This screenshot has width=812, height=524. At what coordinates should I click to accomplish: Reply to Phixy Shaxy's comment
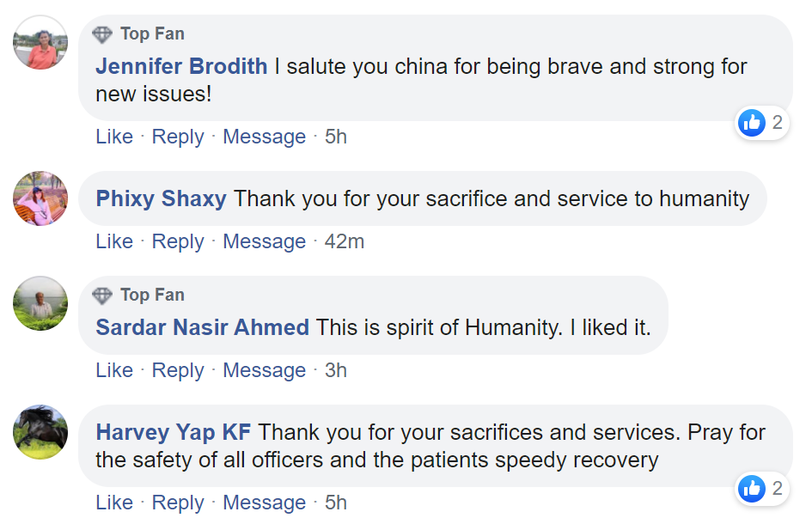[x=178, y=241]
